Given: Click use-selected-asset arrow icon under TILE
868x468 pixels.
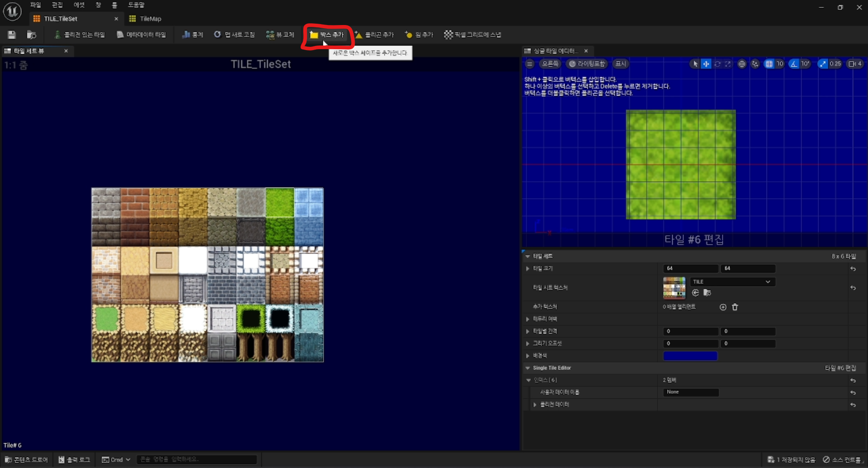Looking at the screenshot, I should [x=695, y=293].
